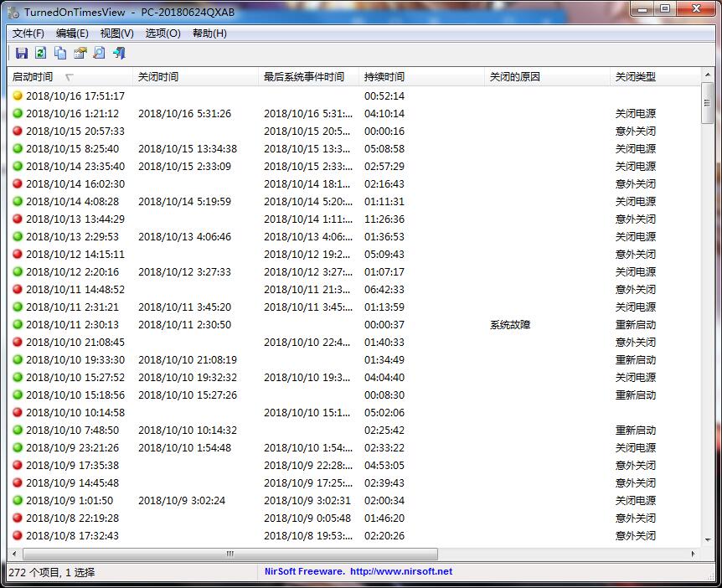
Task: Click the horizontal scrollbar right arrow
Action: tap(694, 554)
